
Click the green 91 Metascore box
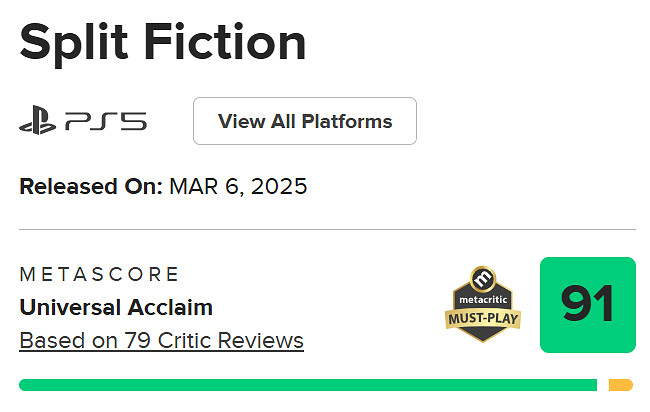[x=587, y=305]
